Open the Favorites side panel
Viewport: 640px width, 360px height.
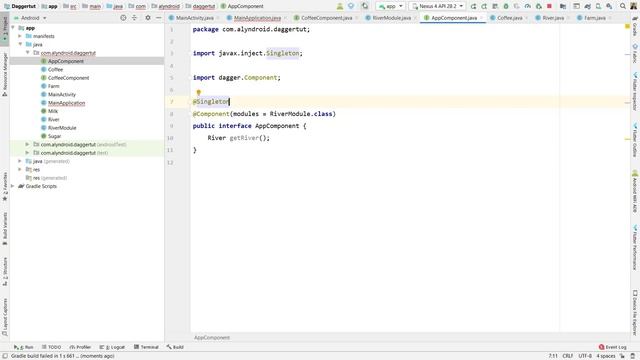click(x=5, y=187)
